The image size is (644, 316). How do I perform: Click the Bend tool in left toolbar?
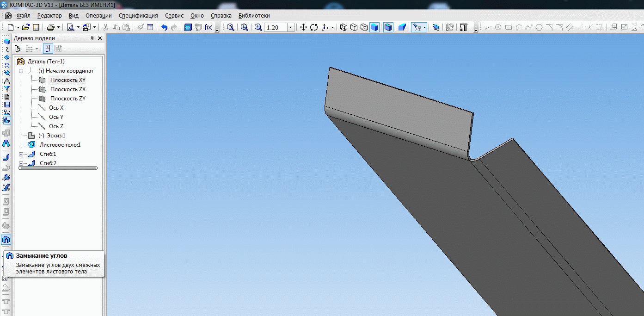tap(6, 157)
